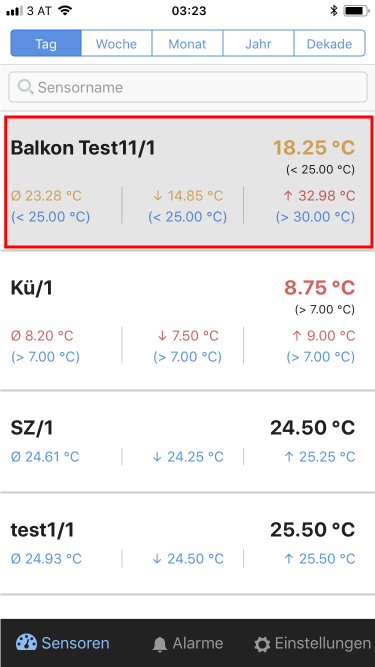Tap the 8.75 °C current value

tap(319, 288)
